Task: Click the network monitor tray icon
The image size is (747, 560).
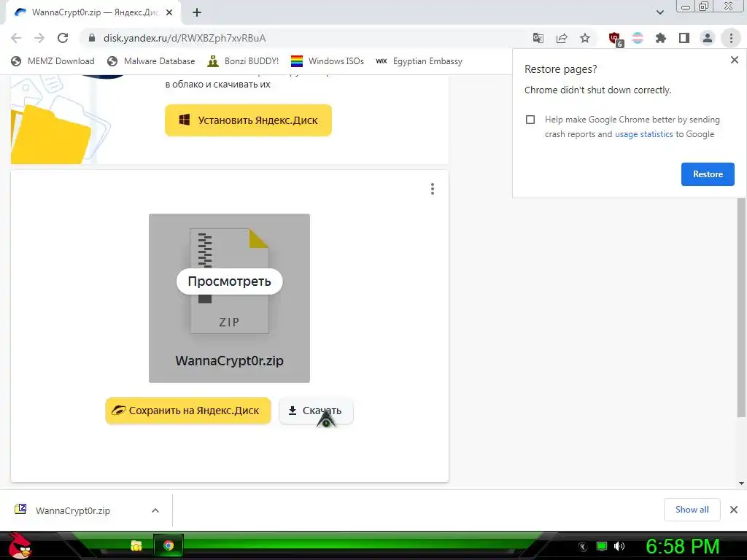Action: [x=602, y=546]
